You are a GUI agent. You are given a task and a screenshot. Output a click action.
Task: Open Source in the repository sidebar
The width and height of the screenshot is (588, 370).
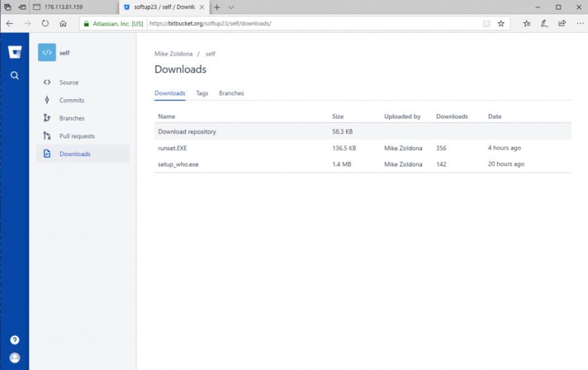pyautogui.click(x=69, y=83)
